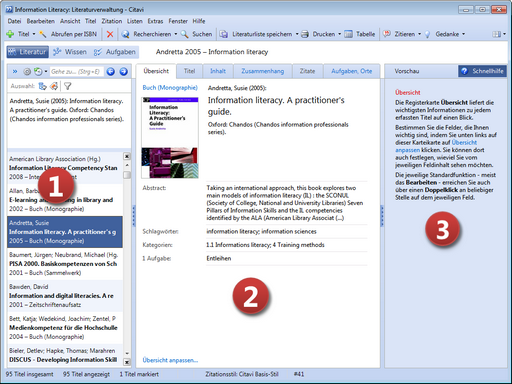This screenshot has width=512, height=384.
Task: Click the Schlagwörter value information literacy
Action: [232, 231]
